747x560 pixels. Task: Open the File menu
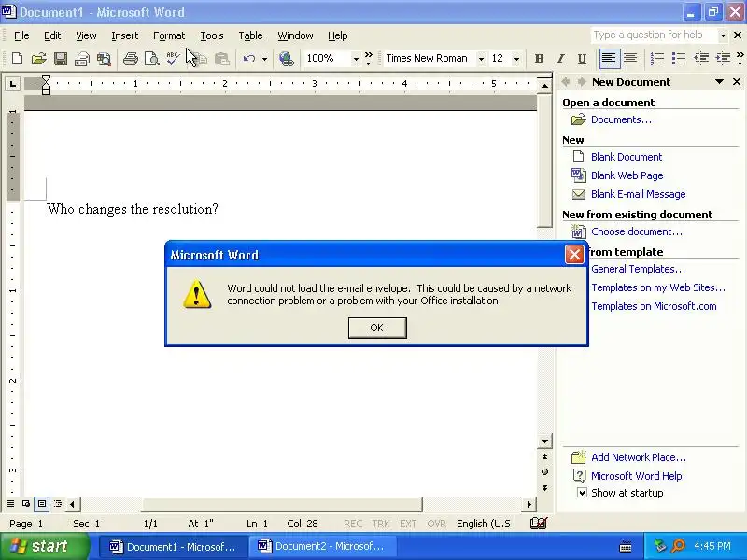point(21,35)
